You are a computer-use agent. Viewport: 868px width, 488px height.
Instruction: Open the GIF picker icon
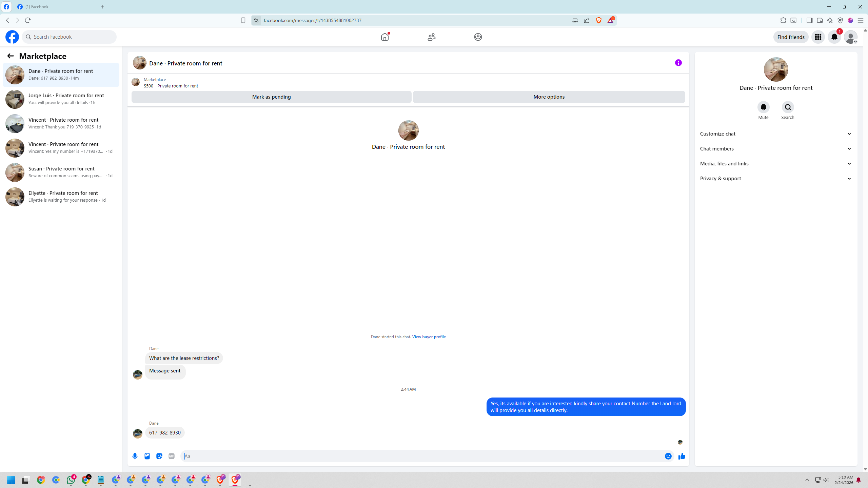[172, 456]
